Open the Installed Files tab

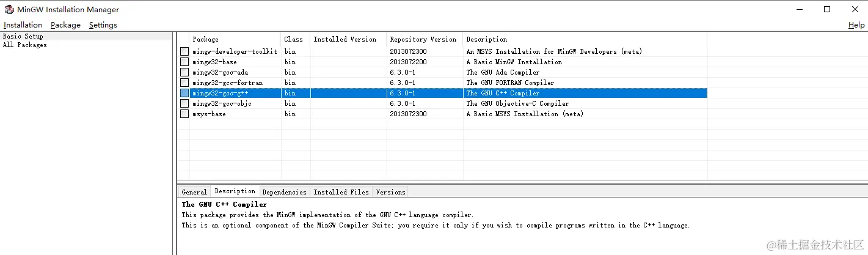tap(341, 192)
